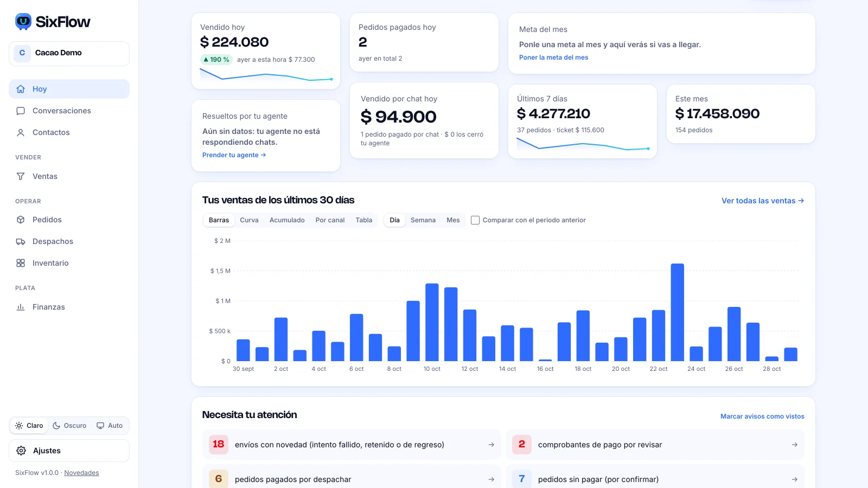This screenshot has height=488, width=868.
Task: Click the SixFlow robot logo icon
Action: pyautogui.click(x=23, y=22)
